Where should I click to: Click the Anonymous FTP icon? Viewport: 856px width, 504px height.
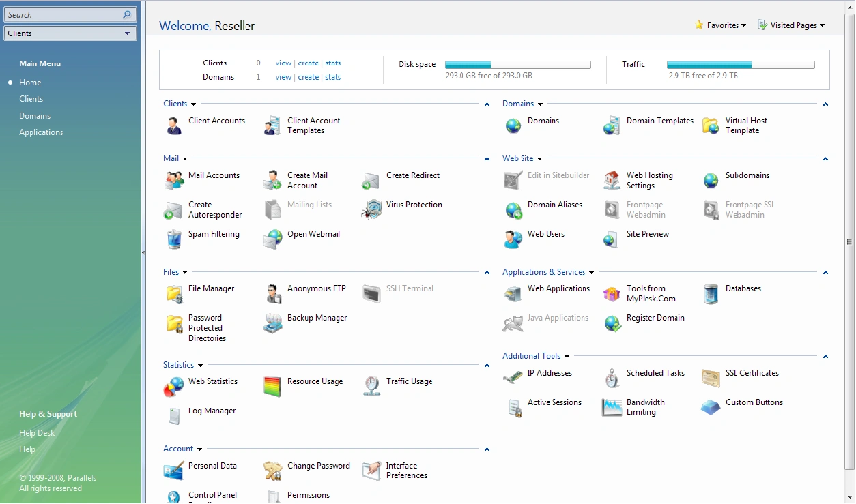(x=273, y=293)
